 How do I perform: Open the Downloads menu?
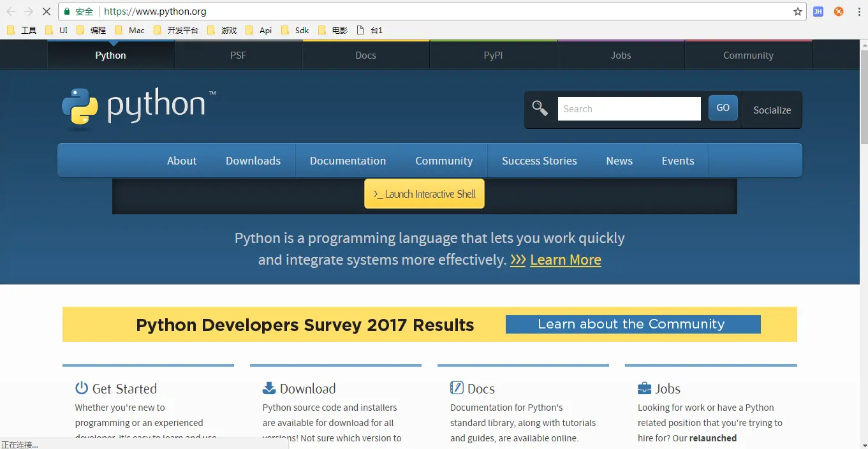(x=253, y=161)
